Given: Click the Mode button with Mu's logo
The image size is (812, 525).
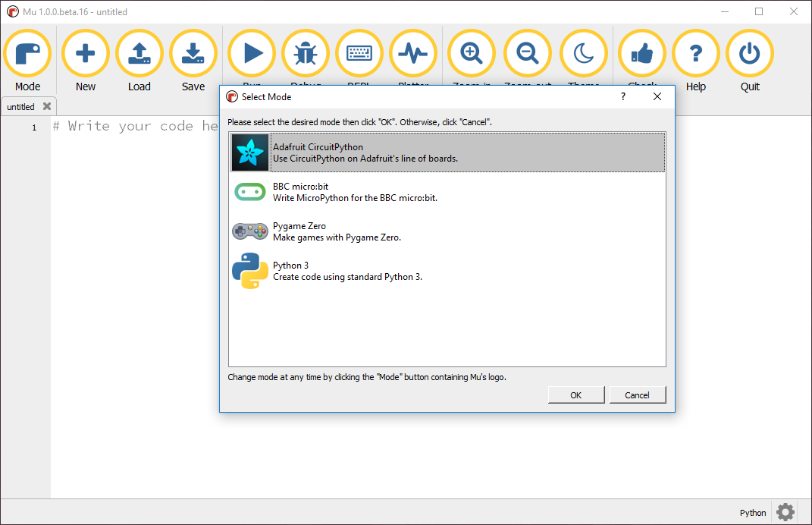Looking at the screenshot, I should (27, 53).
